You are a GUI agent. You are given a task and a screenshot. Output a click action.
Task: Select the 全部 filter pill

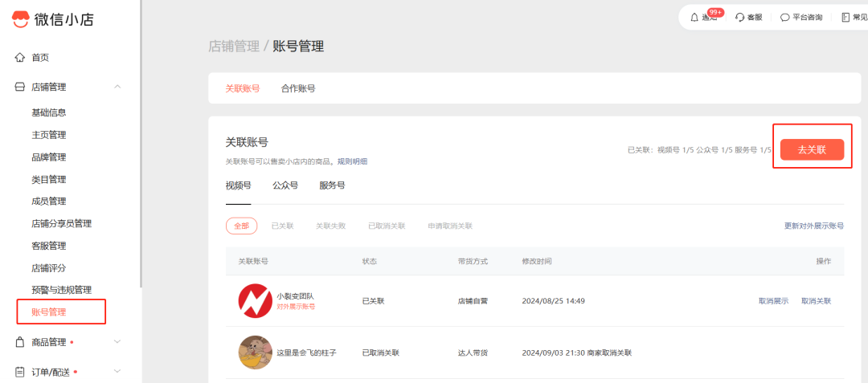tap(241, 226)
